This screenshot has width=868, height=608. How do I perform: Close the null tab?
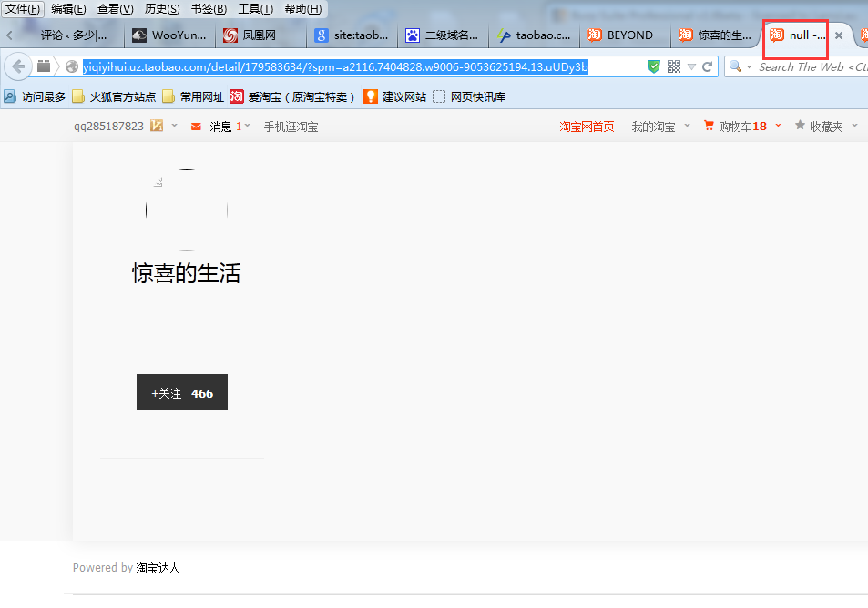839,35
